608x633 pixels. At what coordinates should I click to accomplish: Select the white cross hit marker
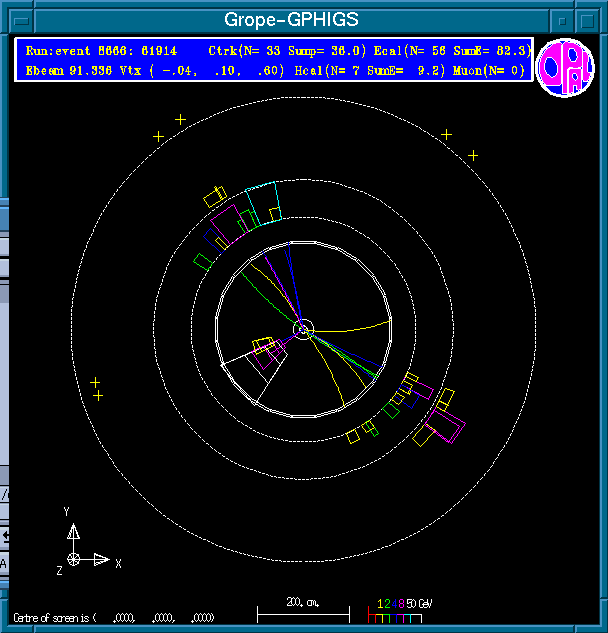pyautogui.click(x=473, y=155)
